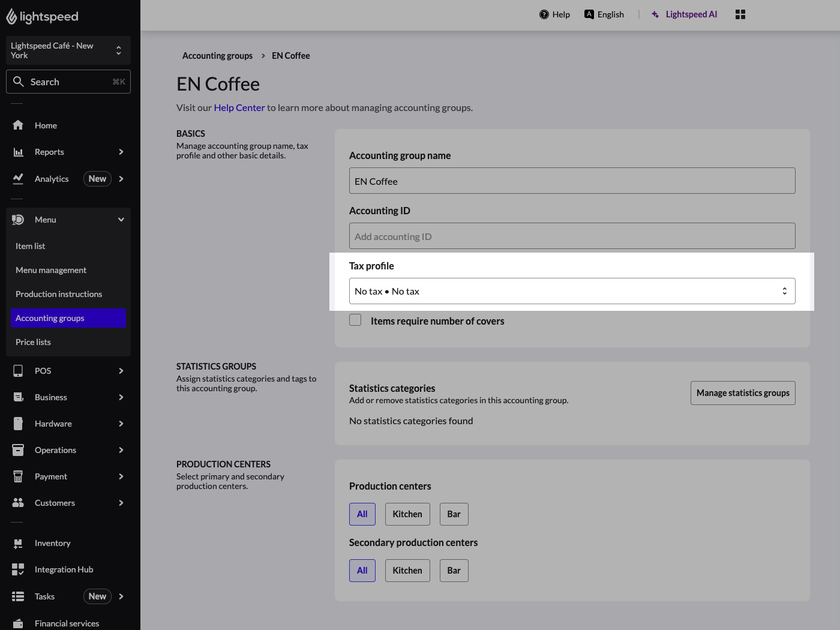Open Production instructions in sidebar
840x630 pixels.
tap(59, 294)
